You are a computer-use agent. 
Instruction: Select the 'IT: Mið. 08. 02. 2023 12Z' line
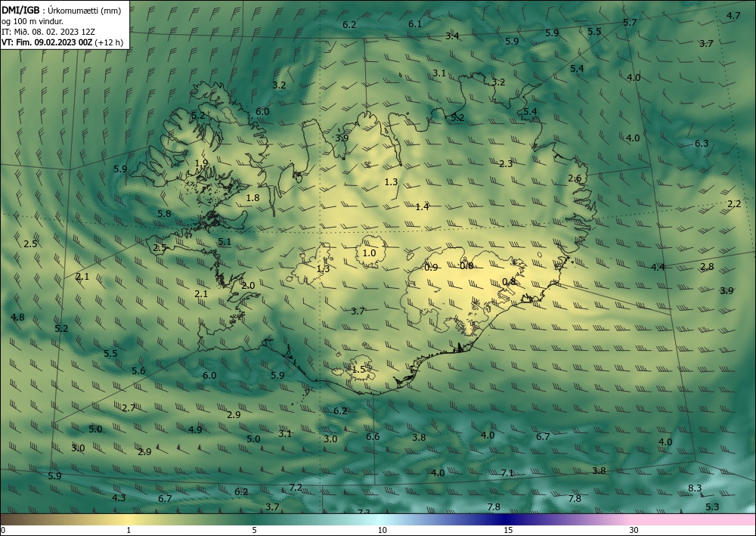pyautogui.click(x=48, y=32)
